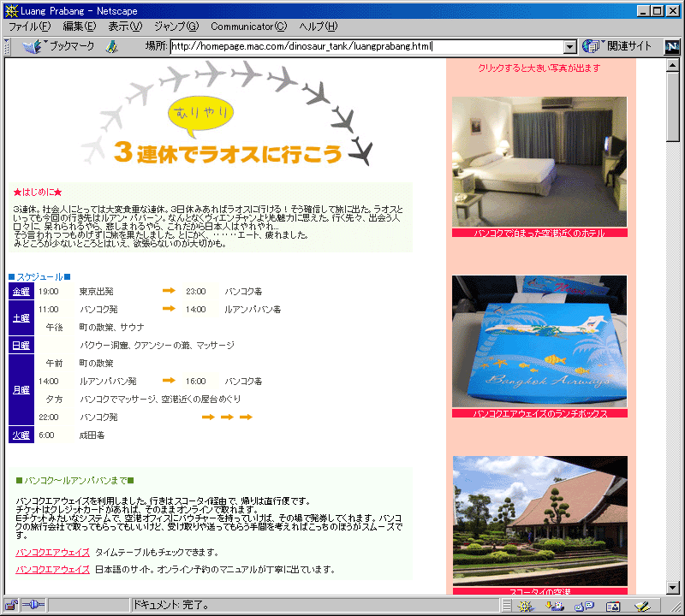Click the vertical scrollbar thumb
This screenshot has width=685, height=616.
coord(673,107)
